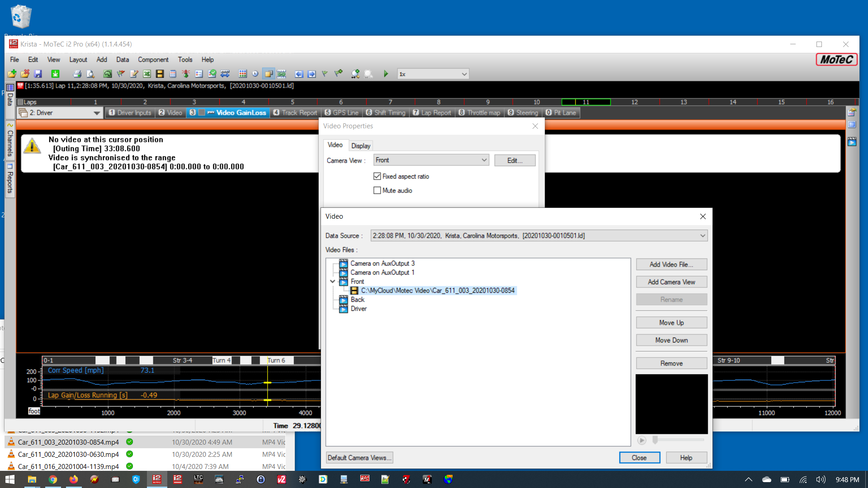
Task: Click the zoom in magnifier toolbar icon
Action: pyautogui.click(x=355, y=74)
